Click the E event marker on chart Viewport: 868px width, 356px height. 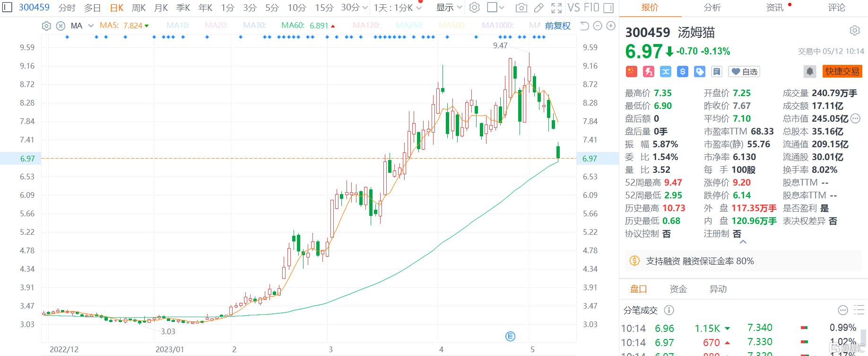point(510,337)
